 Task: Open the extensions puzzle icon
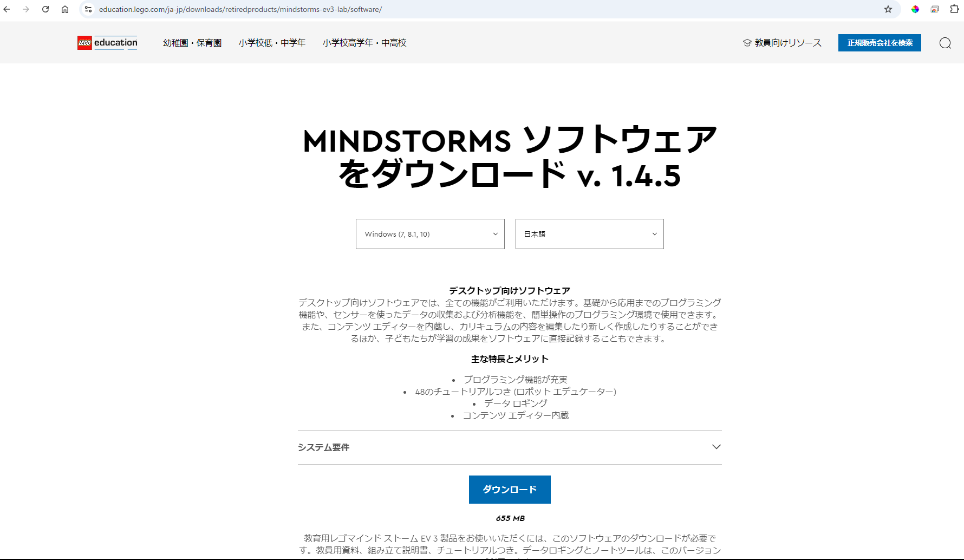coord(954,9)
